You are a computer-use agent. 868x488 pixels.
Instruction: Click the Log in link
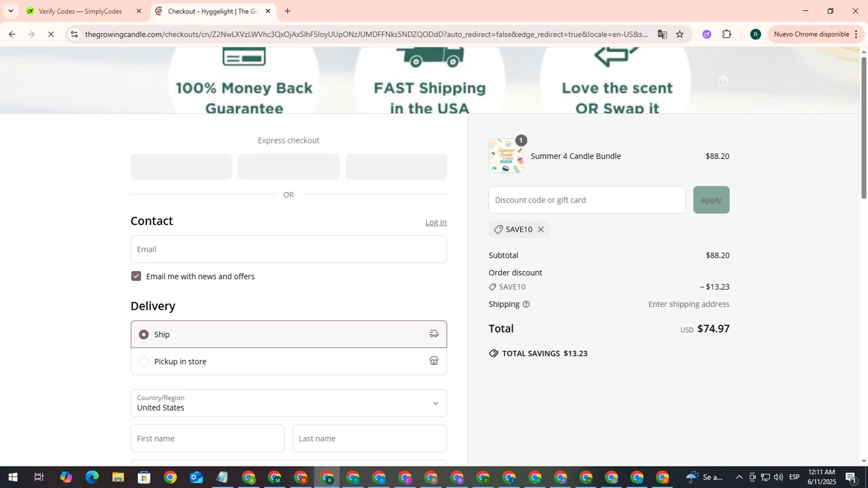(436, 222)
